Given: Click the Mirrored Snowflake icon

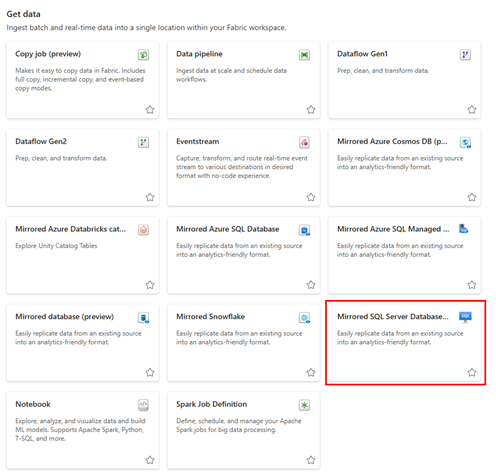Looking at the screenshot, I should [304, 318].
